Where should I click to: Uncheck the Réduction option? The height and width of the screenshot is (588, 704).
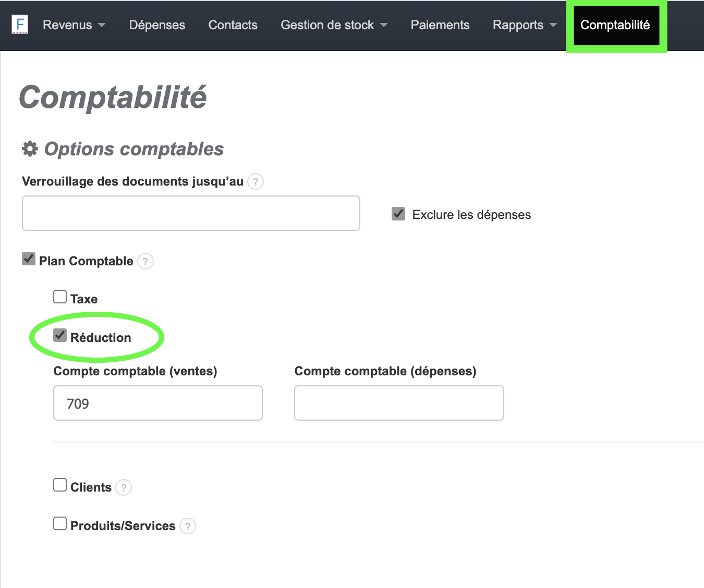click(x=60, y=336)
